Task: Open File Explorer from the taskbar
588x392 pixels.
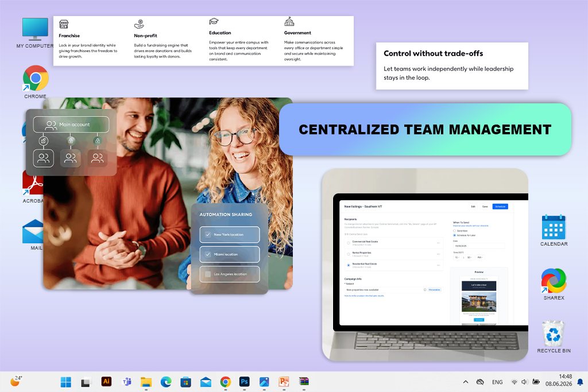Action: click(x=146, y=382)
